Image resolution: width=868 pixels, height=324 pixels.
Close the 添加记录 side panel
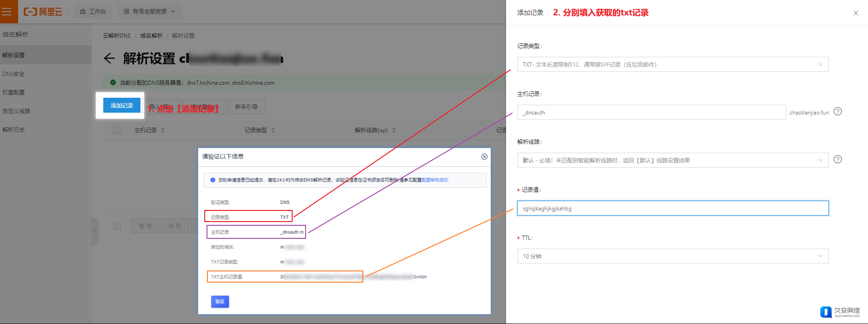(x=855, y=13)
